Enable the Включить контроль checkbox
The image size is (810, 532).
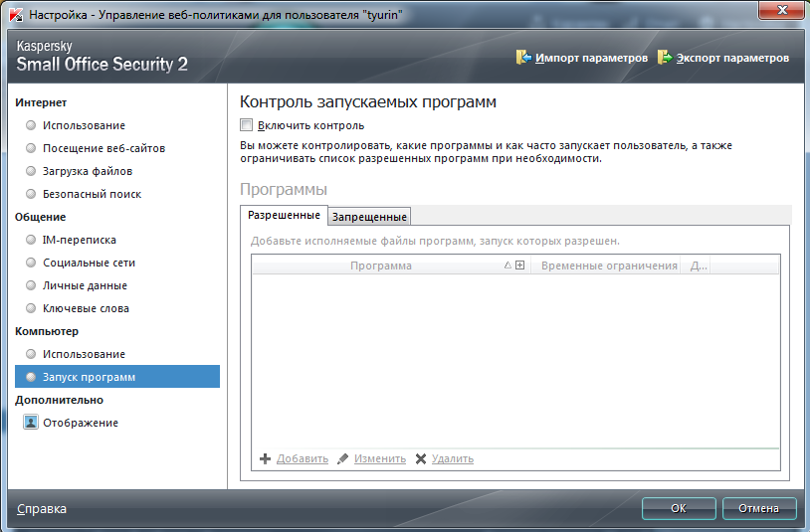[x=247, y=125]
